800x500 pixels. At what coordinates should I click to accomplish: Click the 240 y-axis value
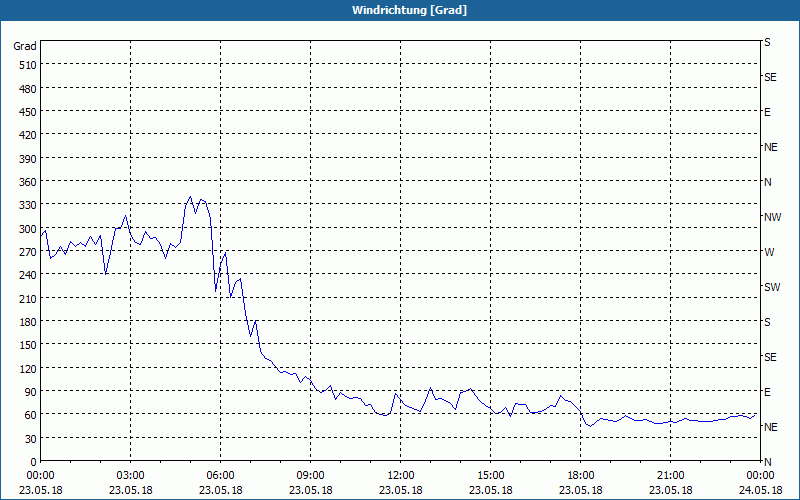click(x=28, y=275)
